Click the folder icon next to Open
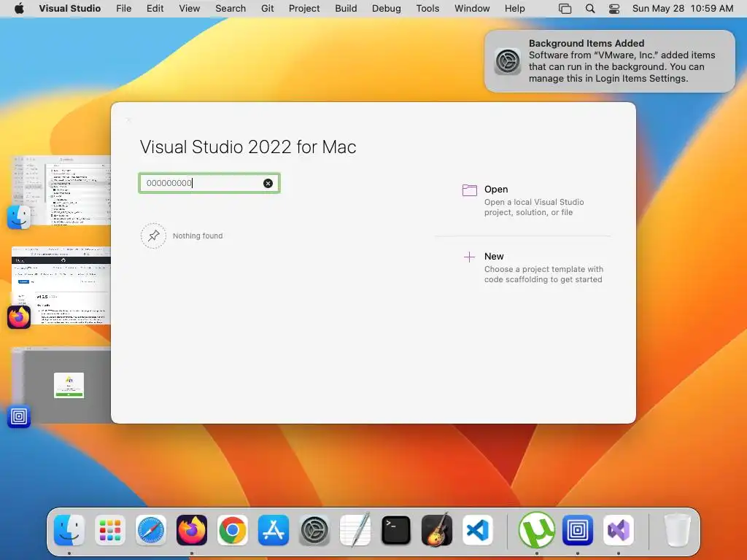The image size is (747, 560). coord(470,190)
